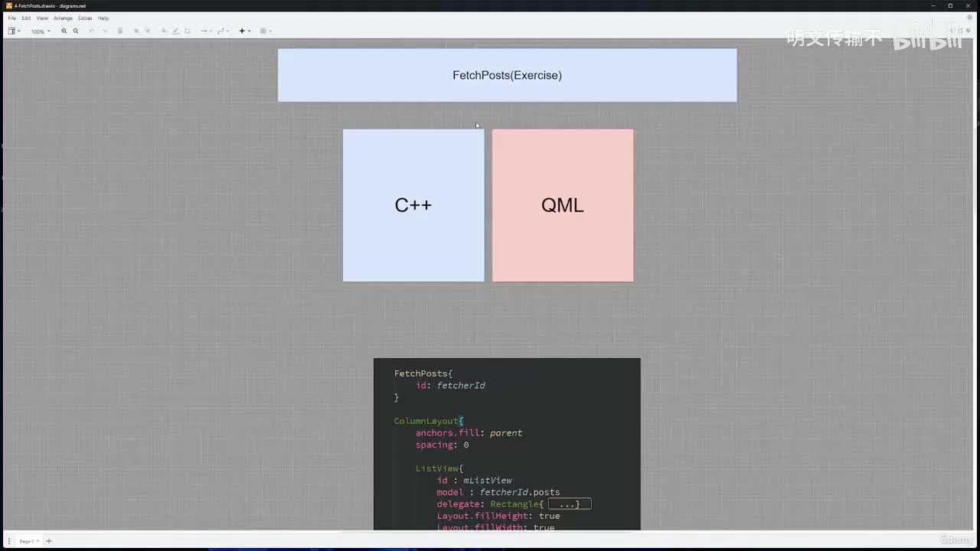Click the Redo arrow icon
The width and height of the screenshot is (980, 551).
104,31
